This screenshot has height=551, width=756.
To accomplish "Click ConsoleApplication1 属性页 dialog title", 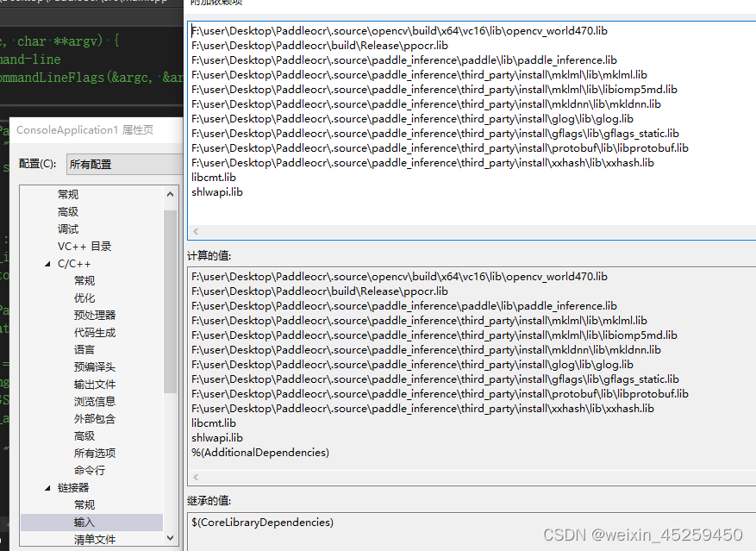I will pyautogui.click(x=84, y=130).
